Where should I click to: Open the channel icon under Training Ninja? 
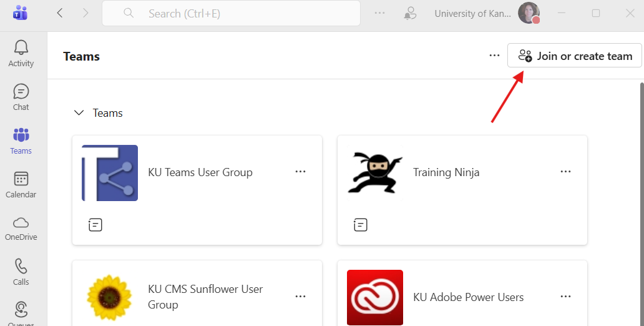point(360,225)
